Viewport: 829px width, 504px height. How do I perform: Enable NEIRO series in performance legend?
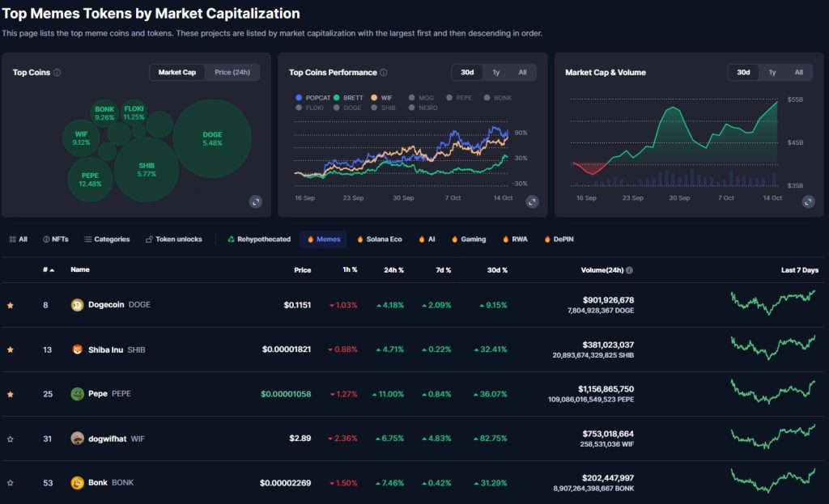pyautogui.click(x=423, y=108)
